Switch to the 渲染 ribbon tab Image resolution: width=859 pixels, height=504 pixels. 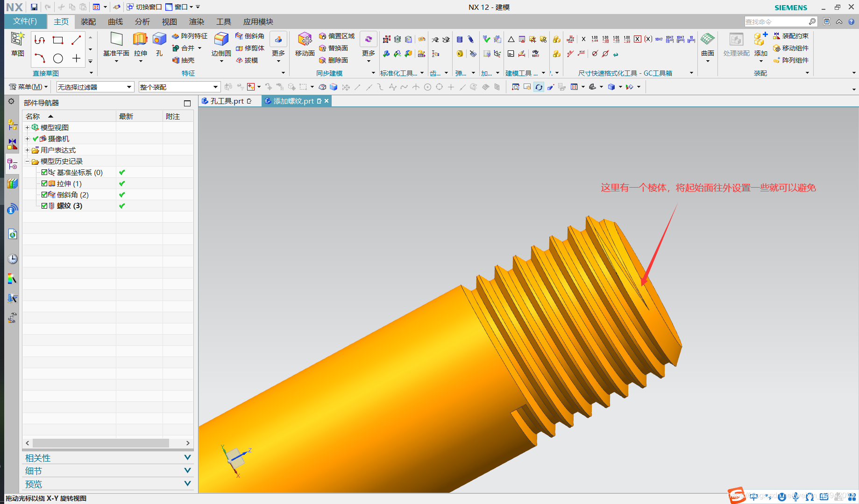(197, 21)
